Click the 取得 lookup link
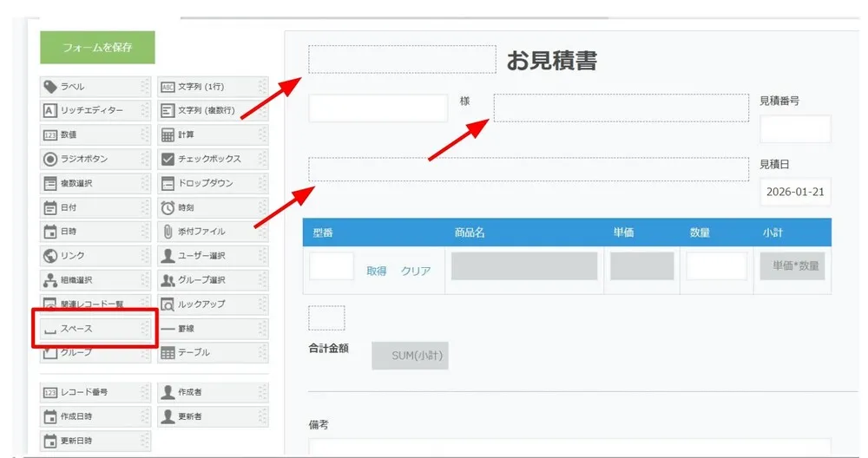868x458 pixels. pyautogui.click(x=377, y=271)
